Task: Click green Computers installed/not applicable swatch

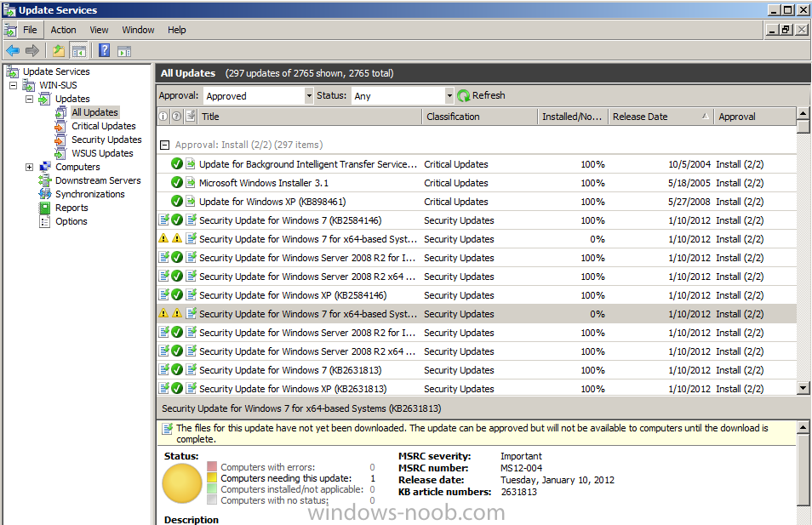Action: pos(211,488)
